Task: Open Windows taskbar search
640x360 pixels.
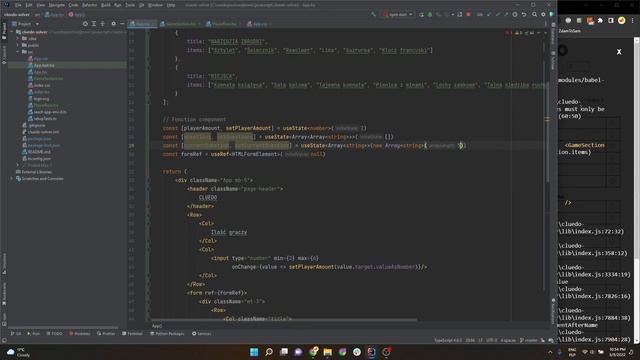Action: pos(269,352)
